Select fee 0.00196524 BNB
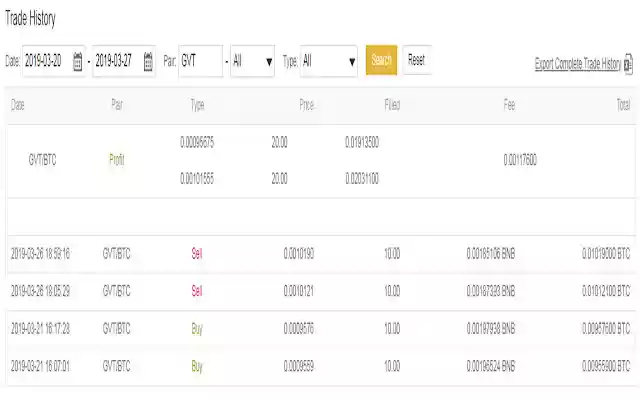640x400 pixels. tap(491, 366)
